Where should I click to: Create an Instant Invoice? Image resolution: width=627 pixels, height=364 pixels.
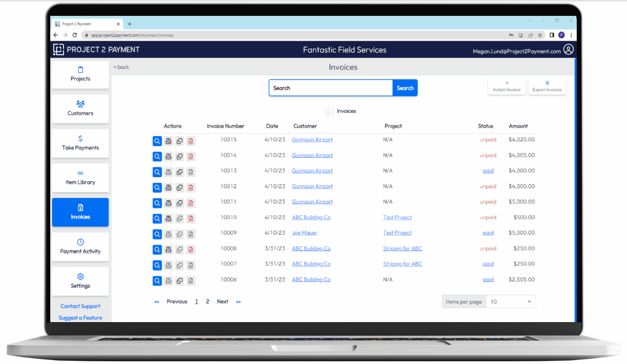click(507, 86)
